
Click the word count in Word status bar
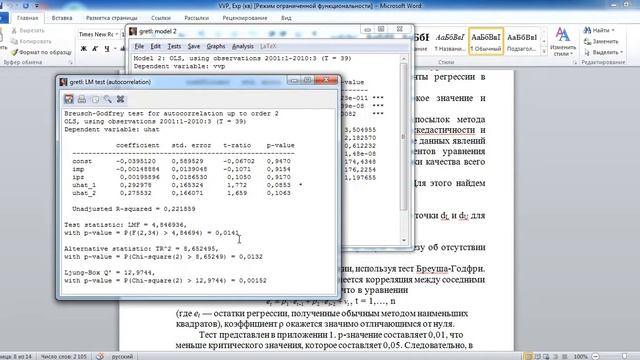[x=63, y=356]
